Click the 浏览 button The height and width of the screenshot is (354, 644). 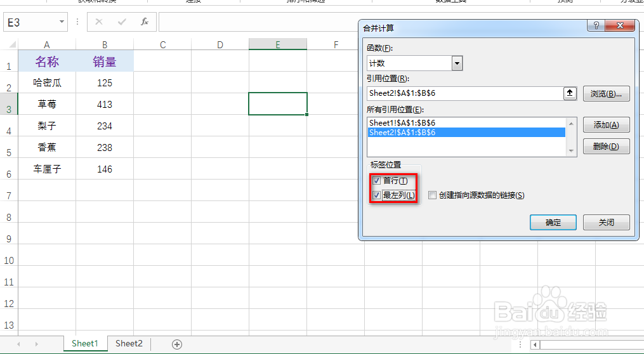coord(606,94)
